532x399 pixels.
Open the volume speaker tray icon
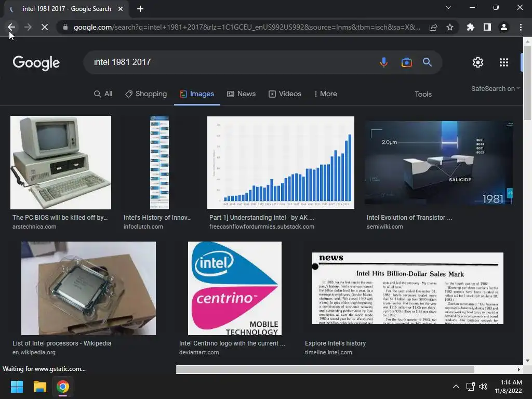point(483,387)
